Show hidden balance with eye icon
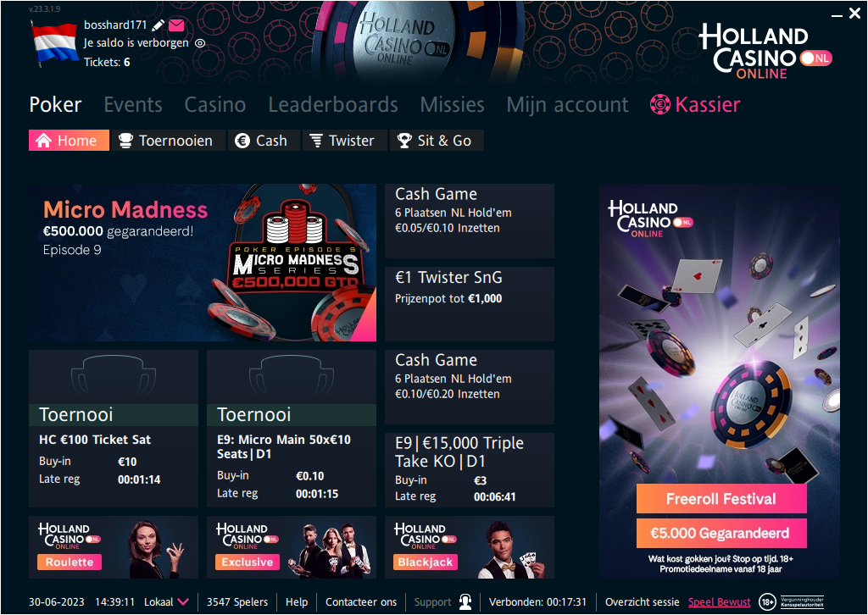This screenshot has width=868, height=615. [200, 43]
